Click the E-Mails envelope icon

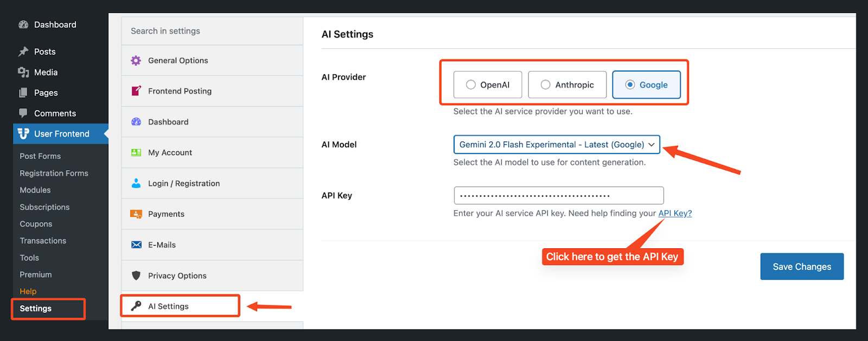[x=136, y=245]
